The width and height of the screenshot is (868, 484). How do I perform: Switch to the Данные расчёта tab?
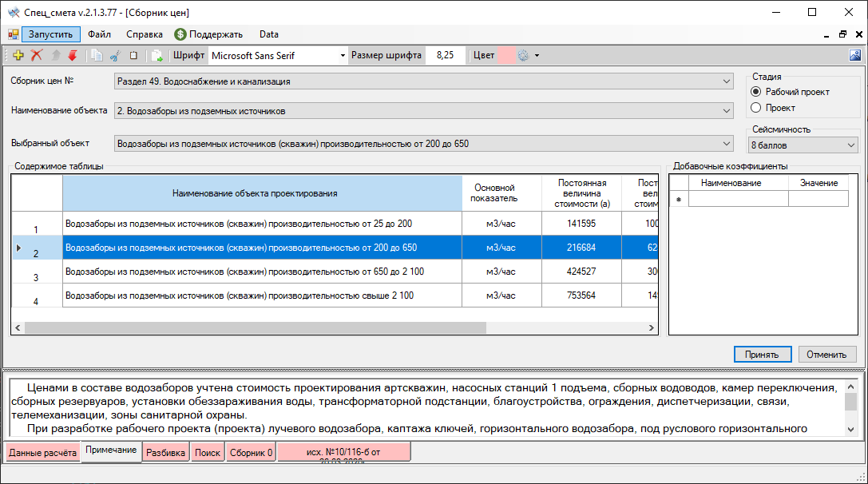click(42, 452)
